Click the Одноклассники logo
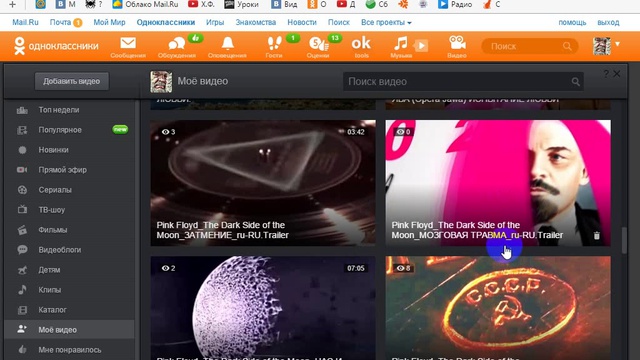Image resolution: width=640 pixels, height=360 pixels. tap(56, 46)
